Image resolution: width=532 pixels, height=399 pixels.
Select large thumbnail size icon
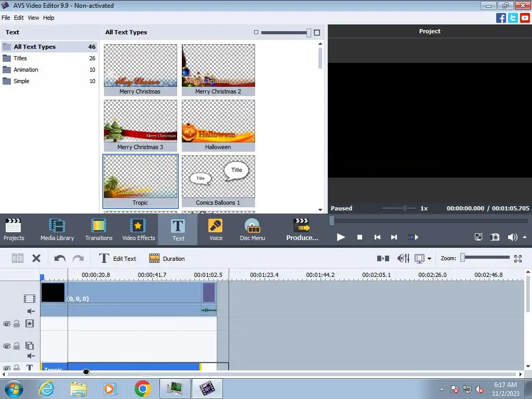tap(317, 33)
